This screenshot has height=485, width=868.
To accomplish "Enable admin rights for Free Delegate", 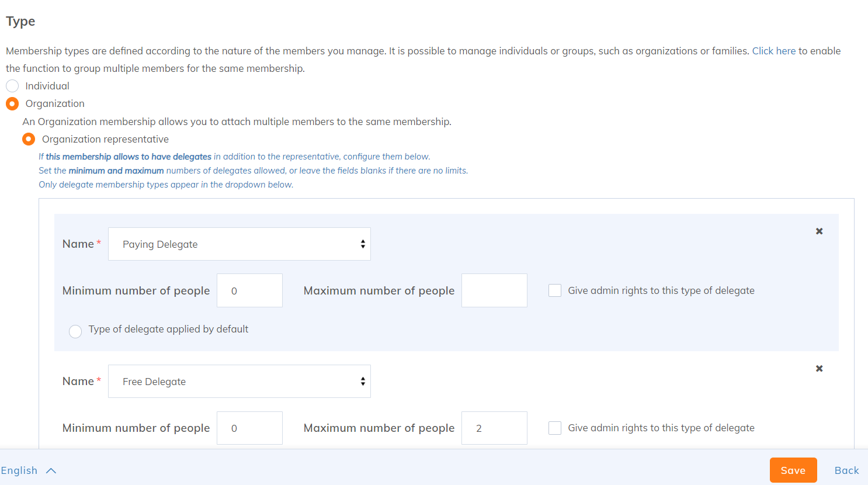I will click(x=555, y=428).
